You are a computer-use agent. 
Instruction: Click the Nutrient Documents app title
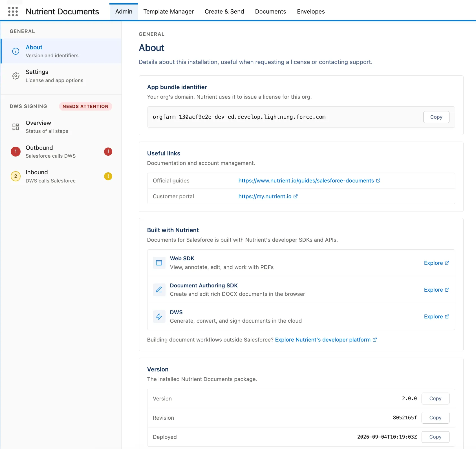coord(62,12)
